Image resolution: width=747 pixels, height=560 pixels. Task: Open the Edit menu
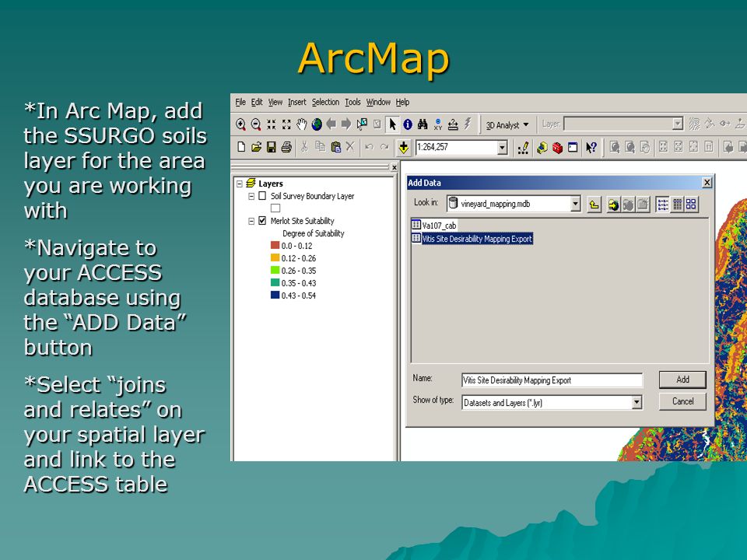coord(257,102)
